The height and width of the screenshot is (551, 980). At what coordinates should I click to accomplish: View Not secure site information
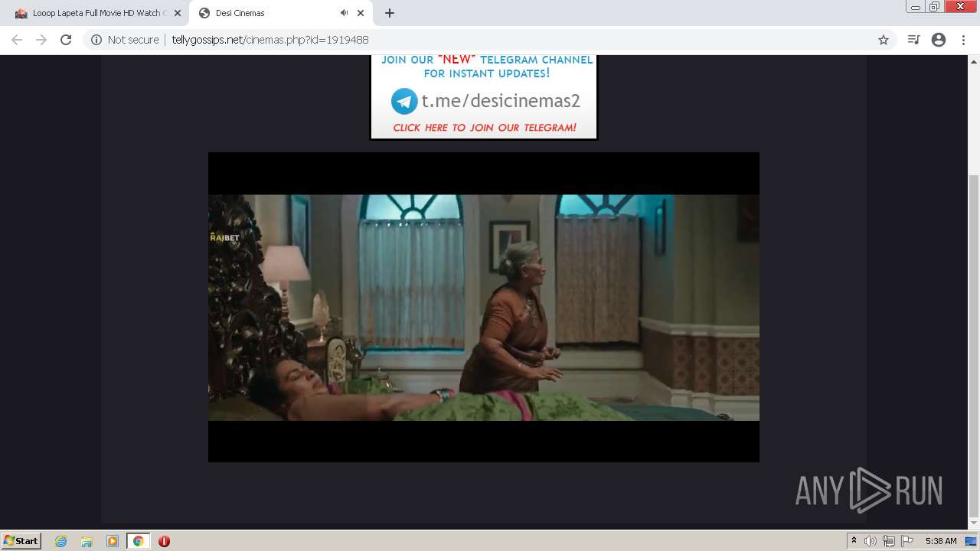coord(125,40)
